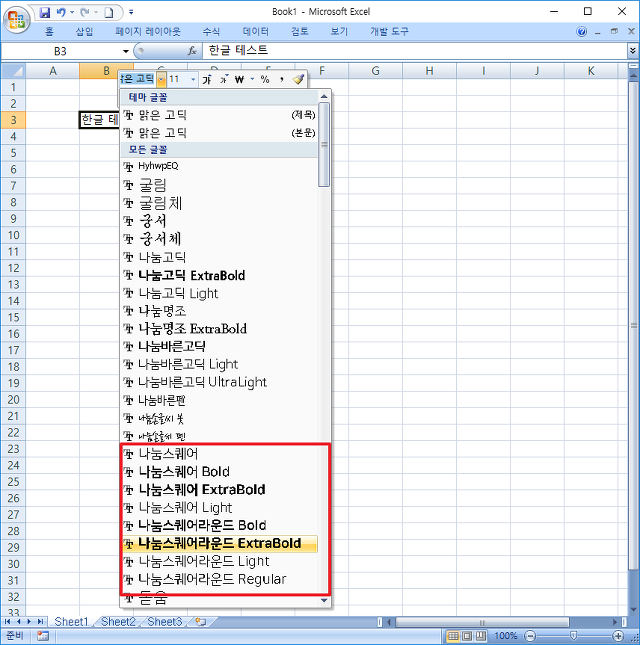Zoom in with plus button
640x645 pixels.
pyautogui.click(x=617, y=636)
